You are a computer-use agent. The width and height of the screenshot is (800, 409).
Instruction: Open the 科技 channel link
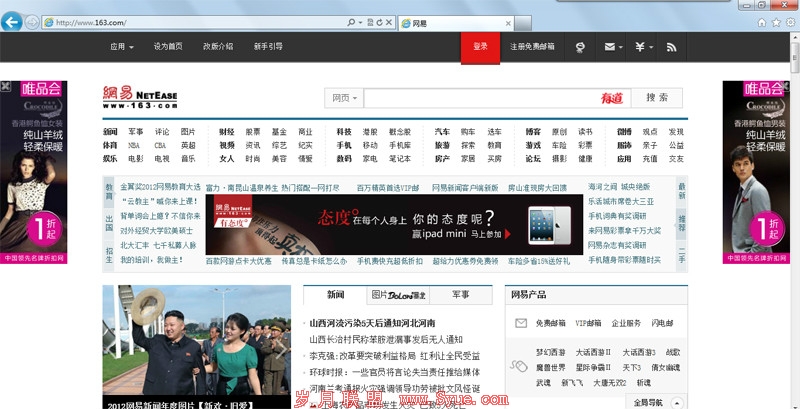pos(344,132)
